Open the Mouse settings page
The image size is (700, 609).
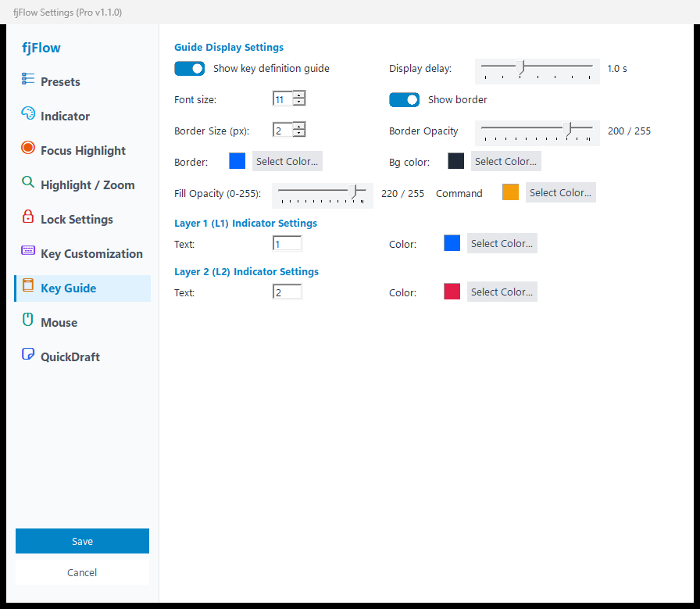coord(83,323)
